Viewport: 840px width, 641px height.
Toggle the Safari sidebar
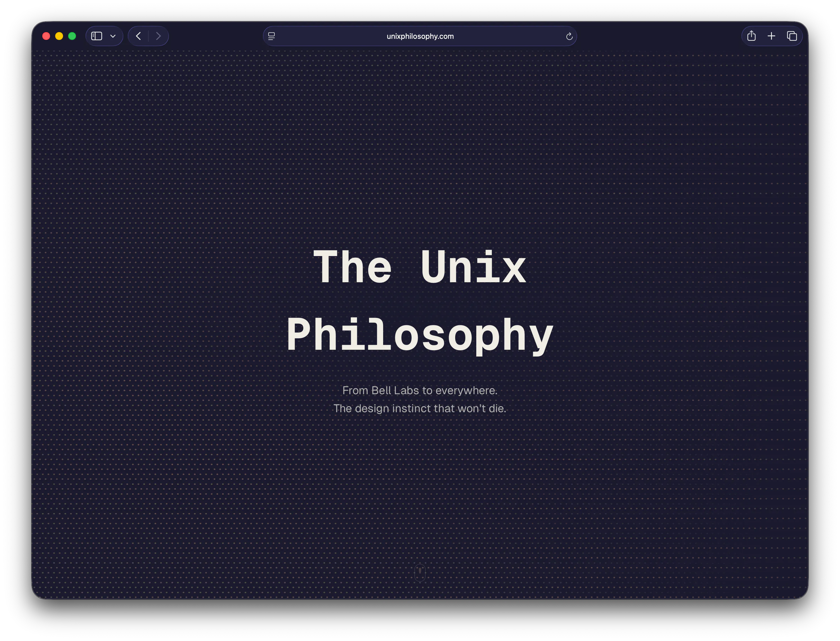[97, 36]
